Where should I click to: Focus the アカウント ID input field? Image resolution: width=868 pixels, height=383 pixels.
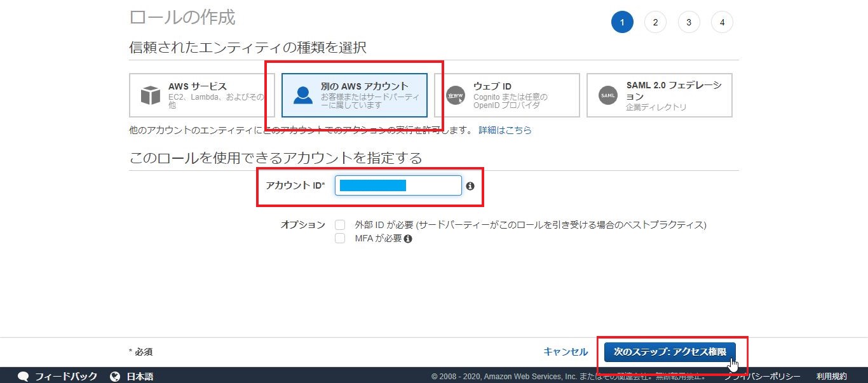coord(398,185)
